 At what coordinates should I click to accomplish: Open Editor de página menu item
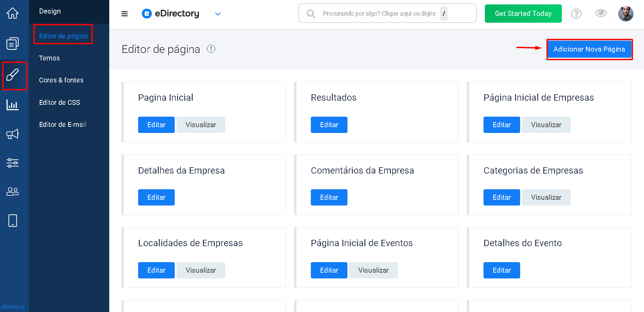pos(63,36)
